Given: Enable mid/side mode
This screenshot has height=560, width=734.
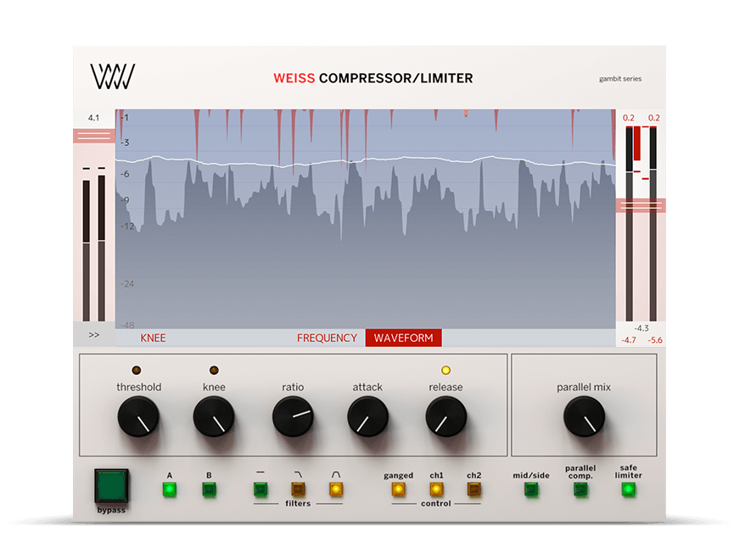Looking at the screenshot, I should [x=531, y=490].
